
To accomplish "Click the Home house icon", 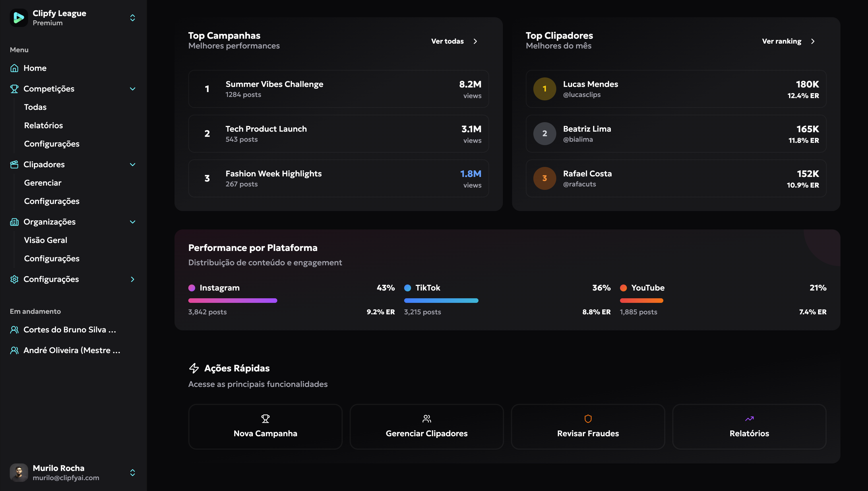I will pyautogui.click(x=14, y=68).
